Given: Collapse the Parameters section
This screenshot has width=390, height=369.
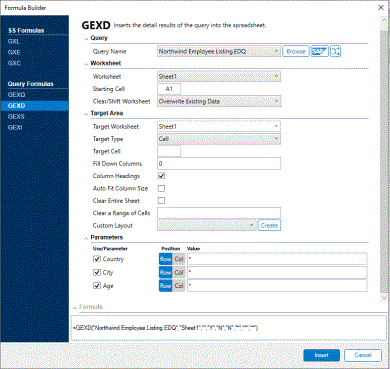Looking at the screenshot, I should click(86, 238).
